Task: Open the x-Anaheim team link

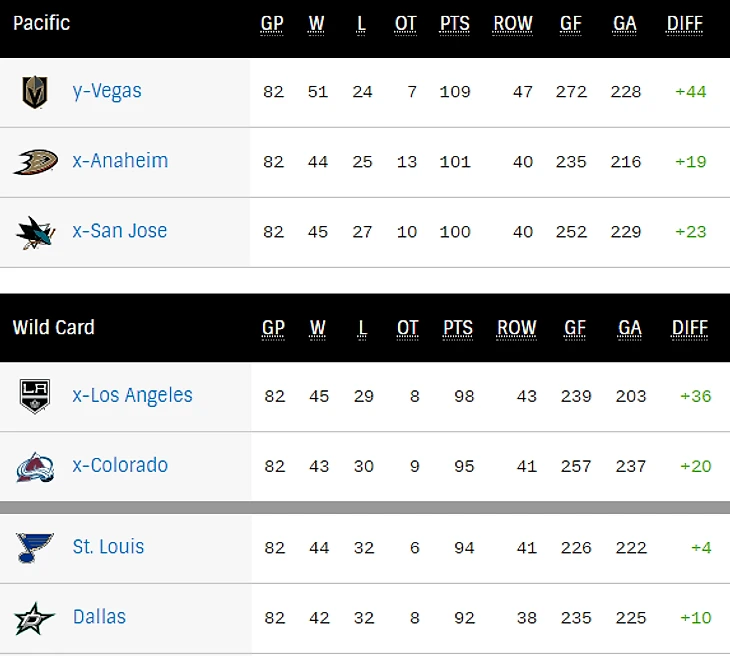Action: 120,161
